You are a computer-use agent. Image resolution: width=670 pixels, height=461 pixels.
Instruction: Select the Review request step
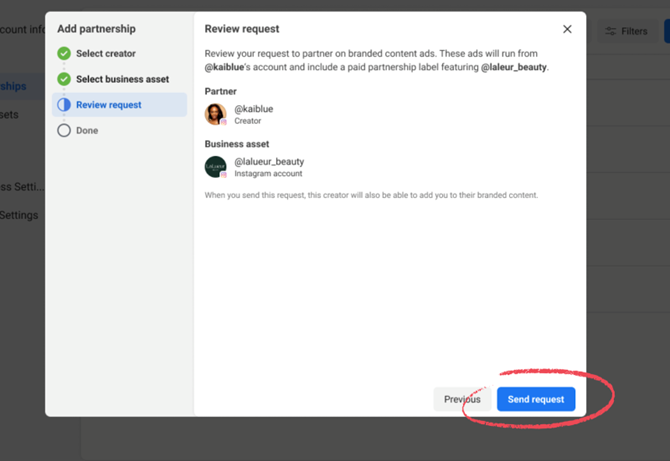pyautogui.click(x=120, y=105)
